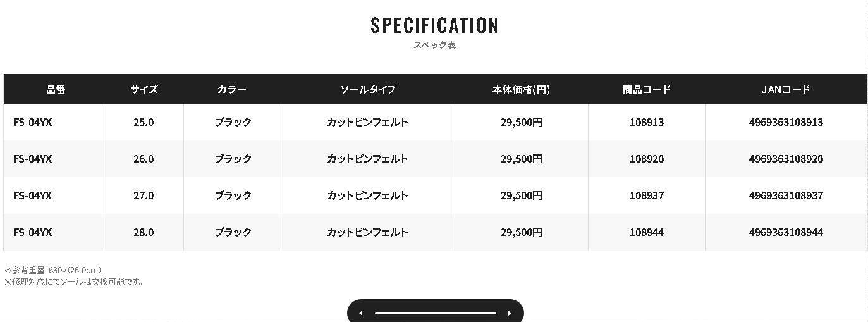Image resolution: width=868 pixels, height=322 pixels.
Task: Click JAN code 4969363108913
Action: 786,122
